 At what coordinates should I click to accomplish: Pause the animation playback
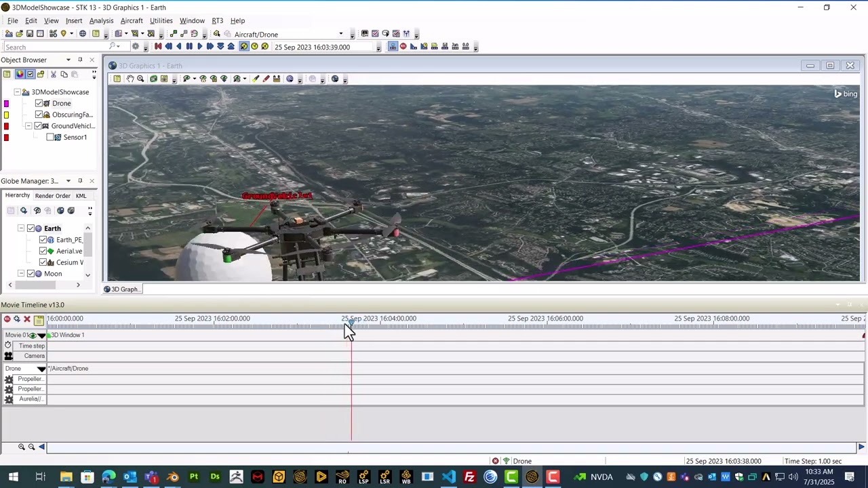point(189,47)
